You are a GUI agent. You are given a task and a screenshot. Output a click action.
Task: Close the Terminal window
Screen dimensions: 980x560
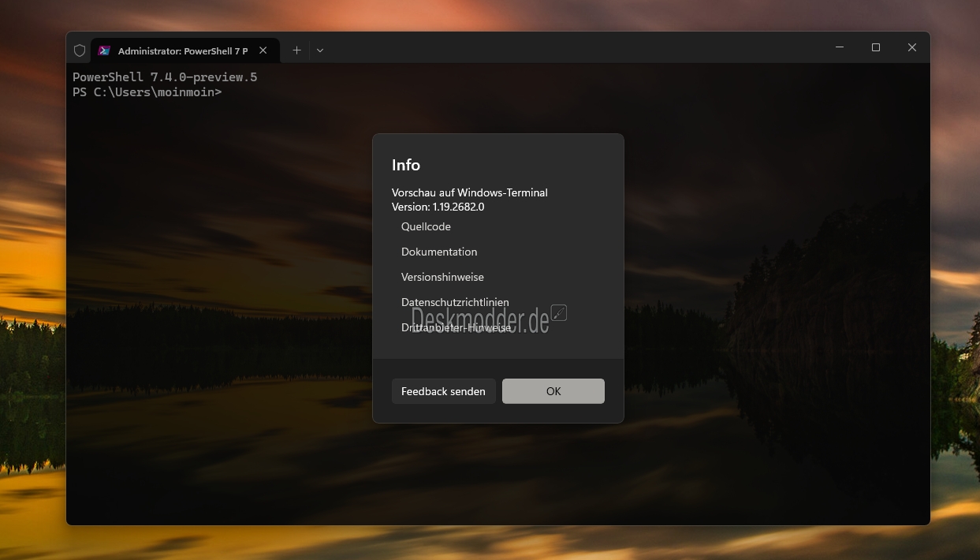tap(912, 47)
